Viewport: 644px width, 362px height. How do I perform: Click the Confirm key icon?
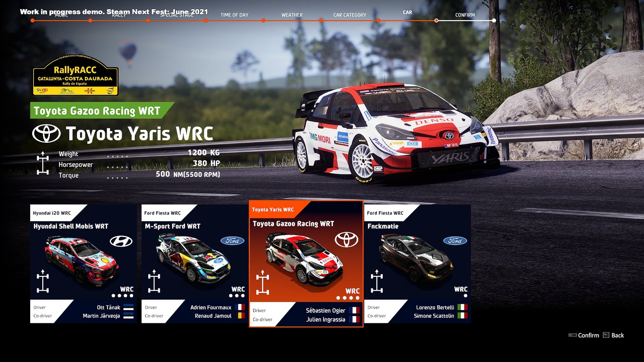(x=572, y=335)
